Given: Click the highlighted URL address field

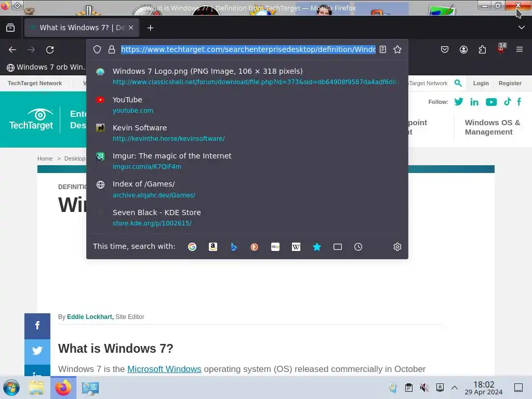Looking at the screenshot, I should click(x=248, y=49).
